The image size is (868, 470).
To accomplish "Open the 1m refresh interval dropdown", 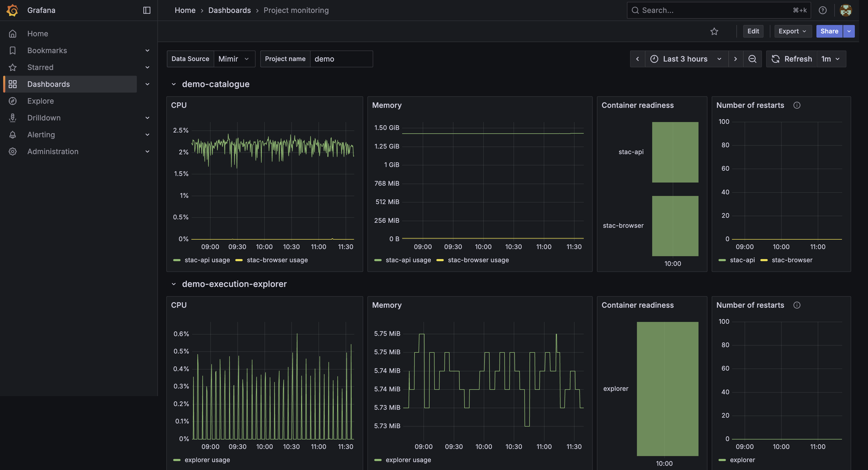I will pos(831,59).
